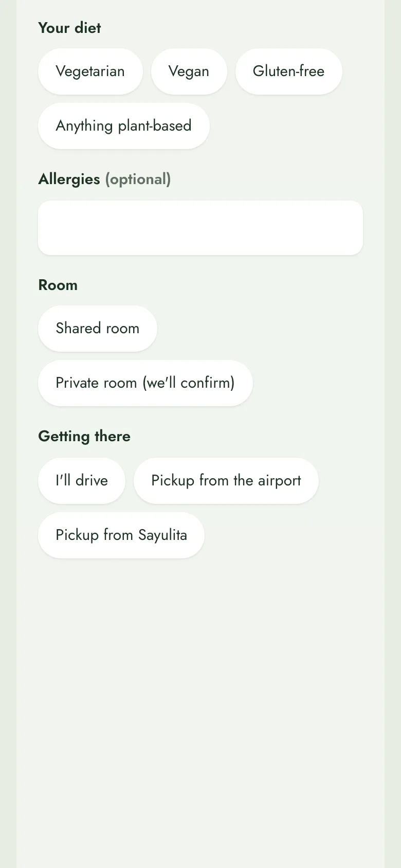The width and height of the screenshot is (401, 868).
Task: Select the I'll drive option
Action: pos(81,481)
